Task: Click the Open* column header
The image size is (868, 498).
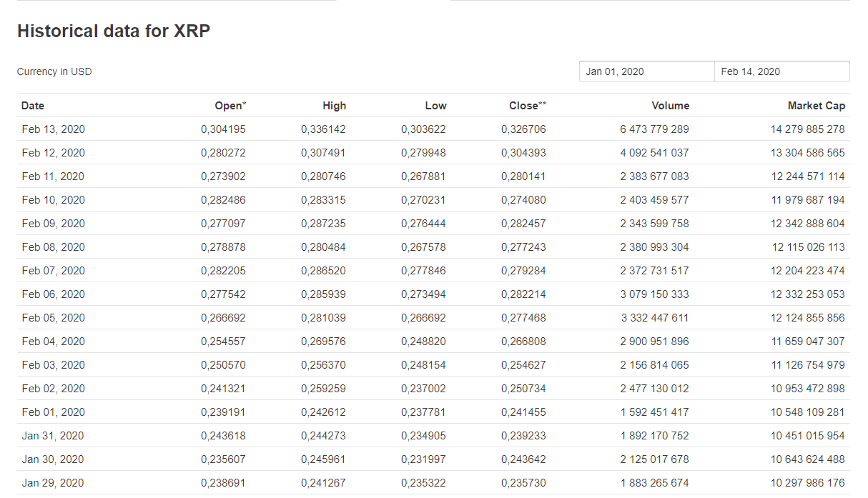Action: point(230,106)
